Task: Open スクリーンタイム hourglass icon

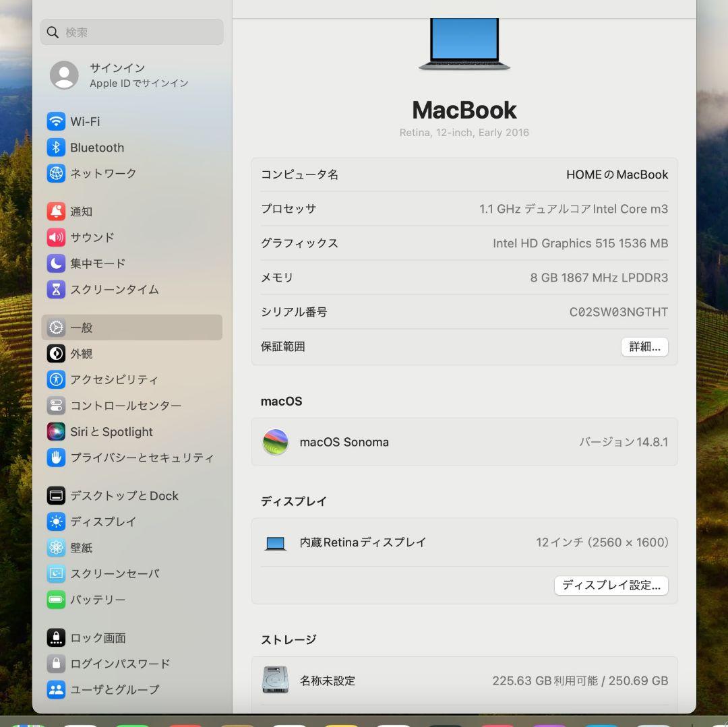Action: [56, 290]
